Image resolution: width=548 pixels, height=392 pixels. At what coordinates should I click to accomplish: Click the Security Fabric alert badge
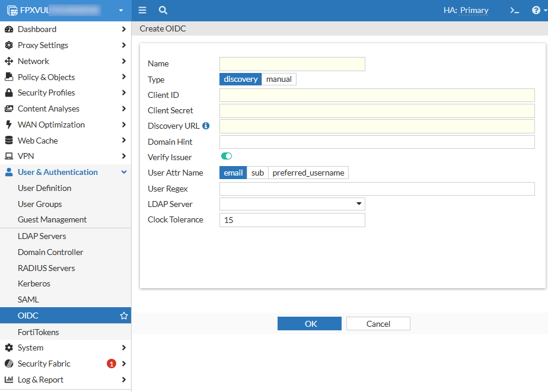coord(111,364)
